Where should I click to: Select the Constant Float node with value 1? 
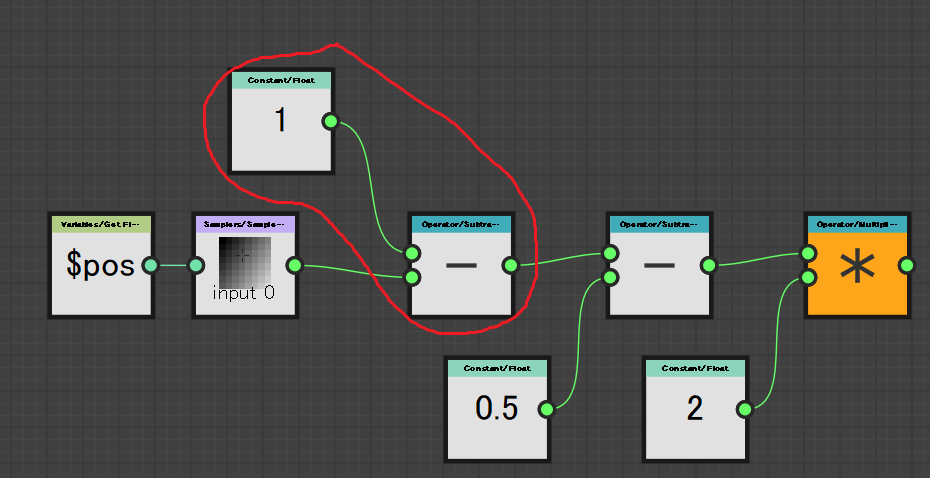[282, 121]
